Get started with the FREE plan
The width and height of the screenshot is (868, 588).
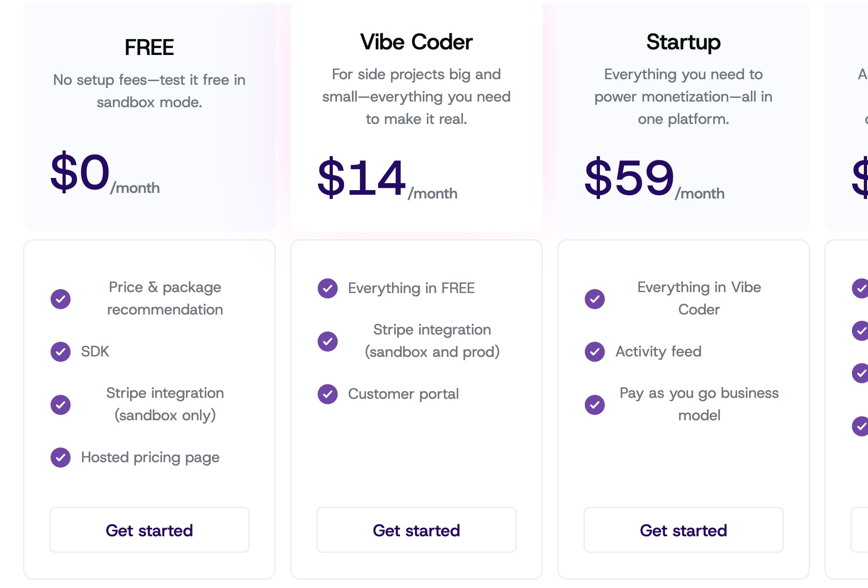pyautogui.click(x=149, y=530)
